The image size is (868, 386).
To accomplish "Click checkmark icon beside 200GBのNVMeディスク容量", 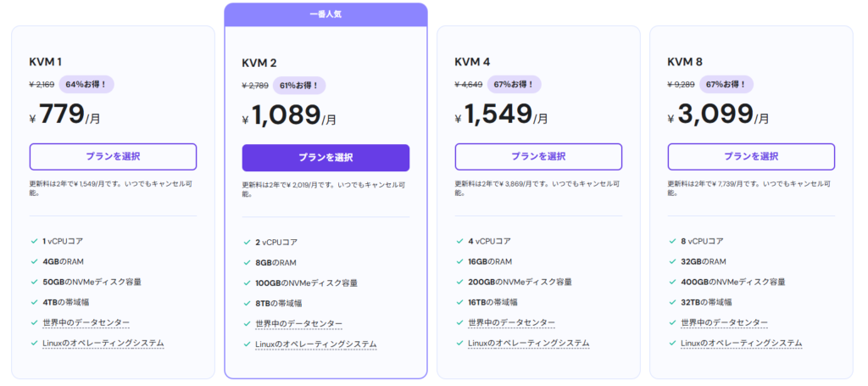I will [x=459, y=282].
